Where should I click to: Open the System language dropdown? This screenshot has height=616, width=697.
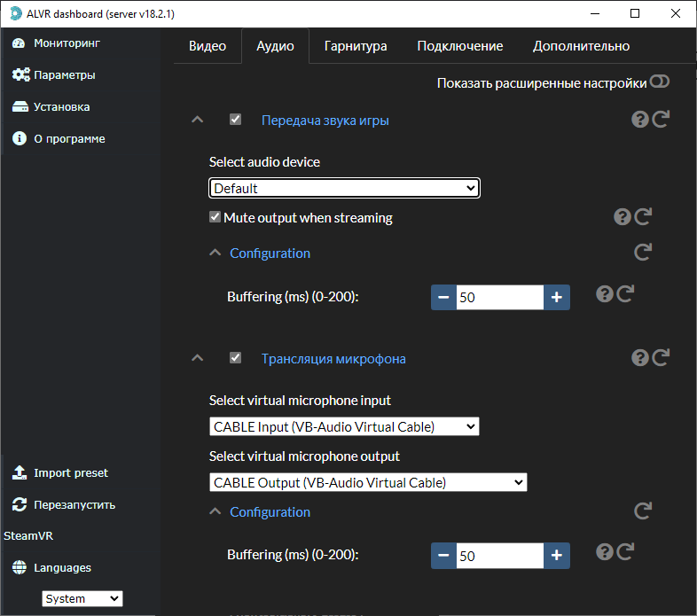(x=82, y=598)
